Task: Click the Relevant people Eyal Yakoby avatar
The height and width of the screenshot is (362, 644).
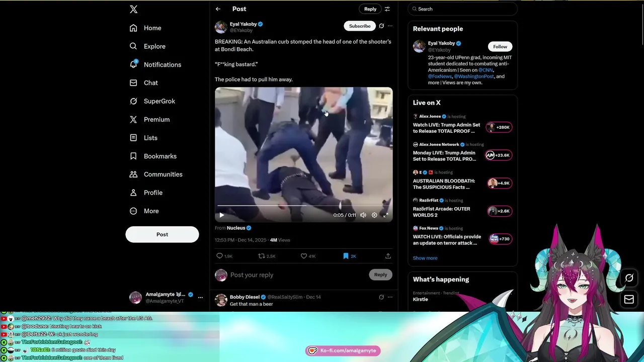Action: pos(419,46)
